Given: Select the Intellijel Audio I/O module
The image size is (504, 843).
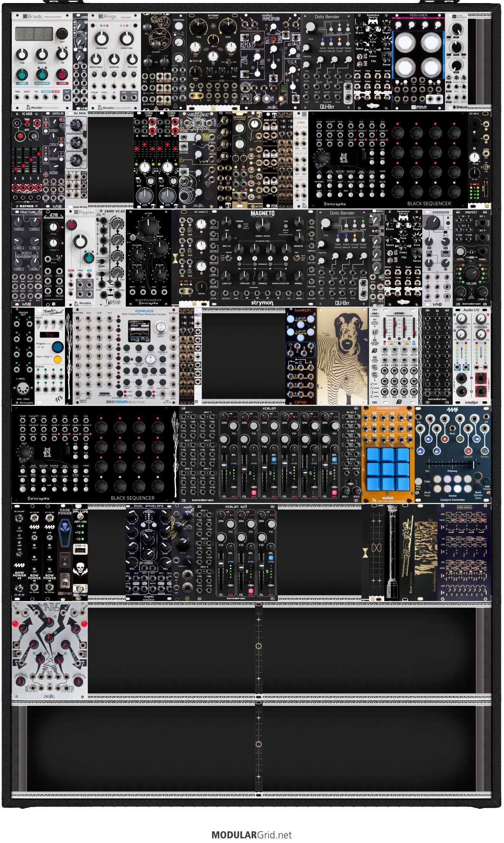Looking at the screenshot, I should pos(472,356).
